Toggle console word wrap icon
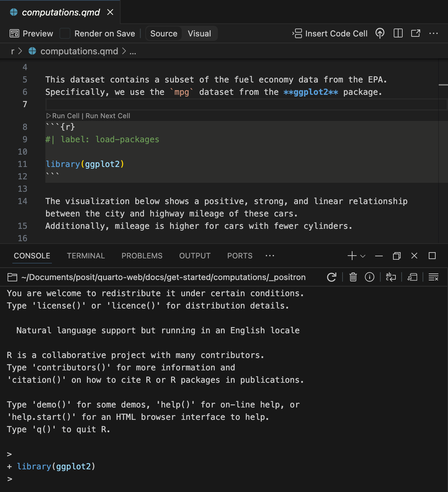448x492 pixels. click(x=391, y=277)
